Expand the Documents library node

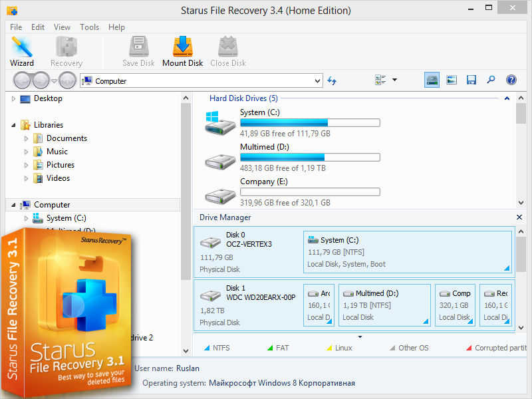point(26,138)
